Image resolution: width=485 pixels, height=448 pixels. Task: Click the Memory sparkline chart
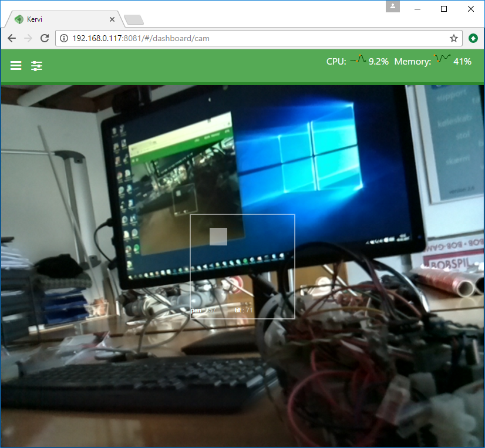click(442, 59)
